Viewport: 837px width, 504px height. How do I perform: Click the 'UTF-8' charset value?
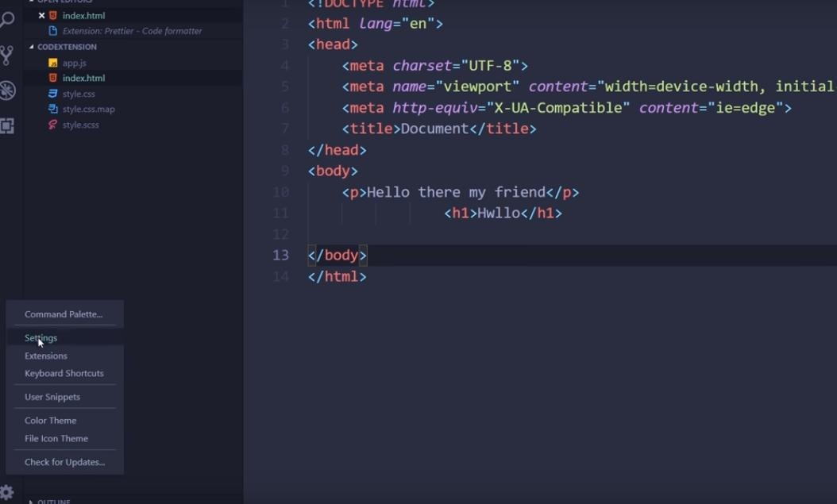pyautogui.click(x=490, y=66)
